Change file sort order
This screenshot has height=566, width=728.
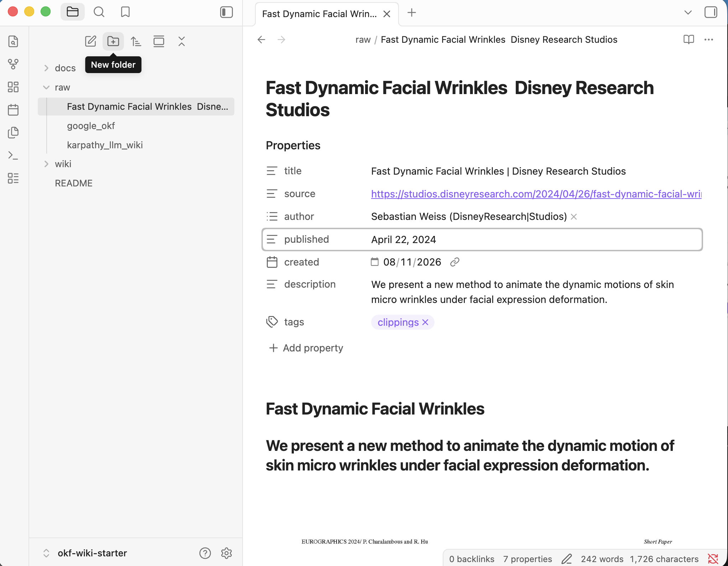[136, 41]
